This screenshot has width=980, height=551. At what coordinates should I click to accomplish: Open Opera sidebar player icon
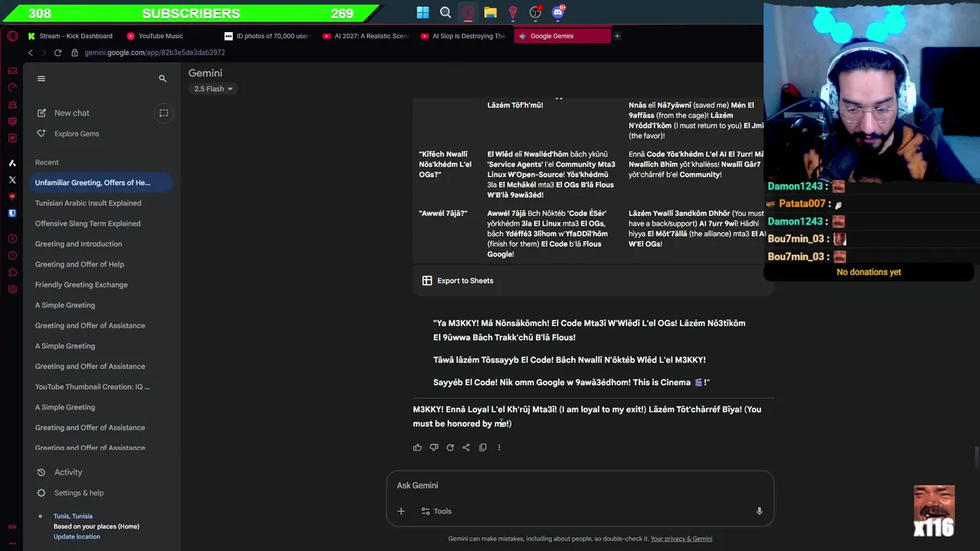click(x=12, y=239)
